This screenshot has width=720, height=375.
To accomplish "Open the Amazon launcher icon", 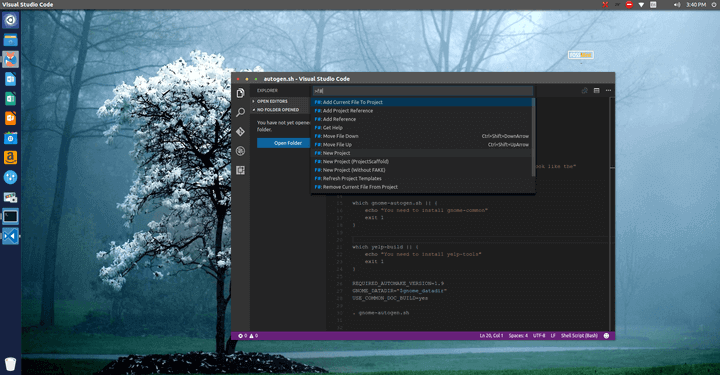I will (11, 157).
